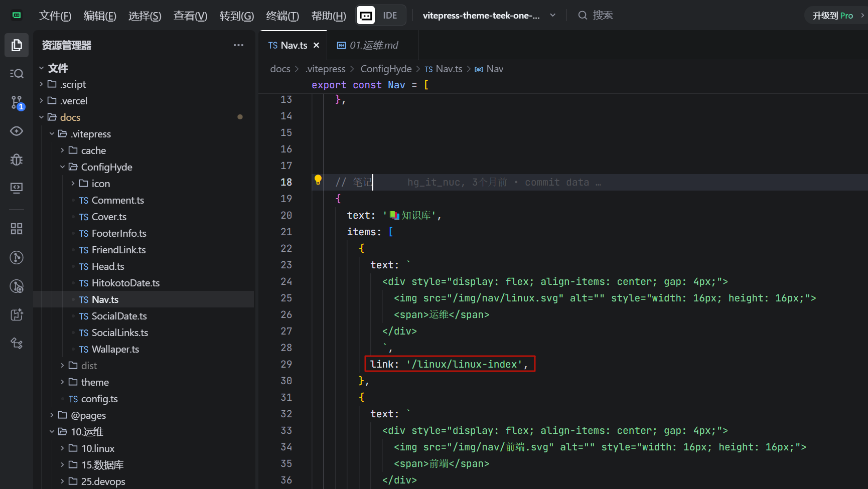Open the Explorer files icon in activity bar
This screenshot has height=489, width=868.
(x=17, y=45)
